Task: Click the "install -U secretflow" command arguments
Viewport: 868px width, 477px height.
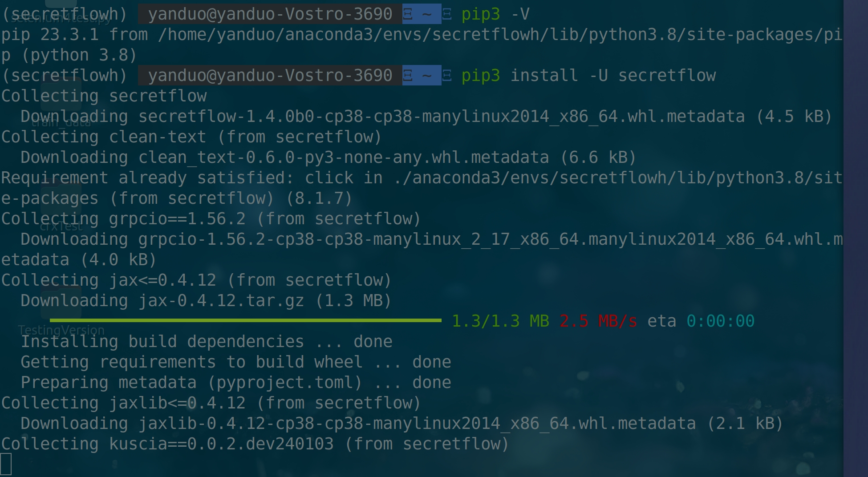Action: tap(612, 75)
